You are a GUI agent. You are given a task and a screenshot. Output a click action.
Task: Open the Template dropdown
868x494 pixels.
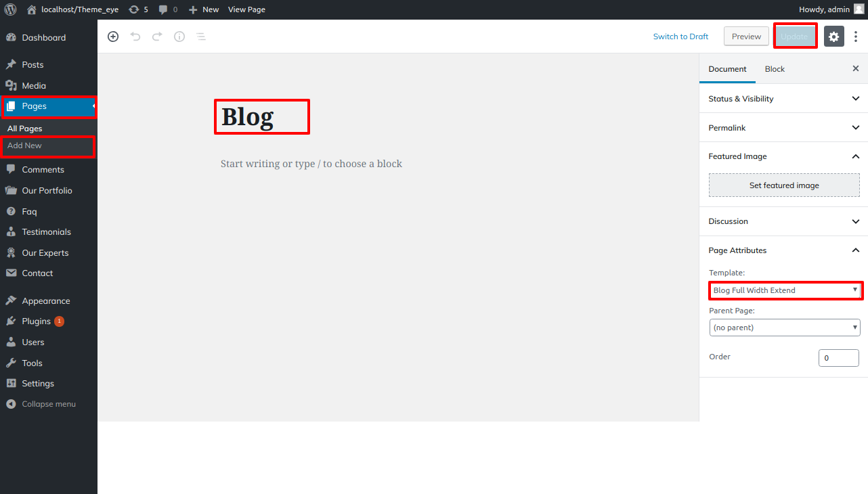pos(785,290)
